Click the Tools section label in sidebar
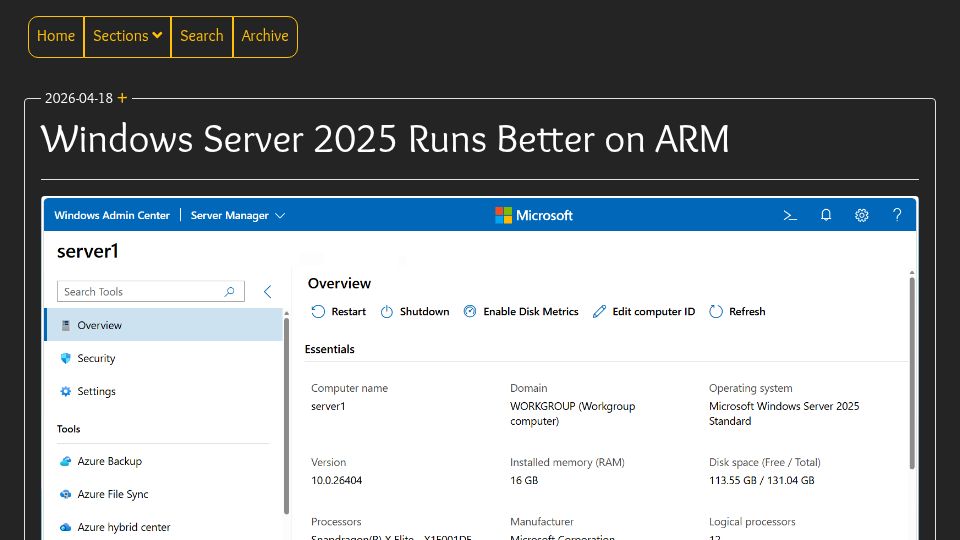The width and height of the screenshot is (960, 540). click(x=69, y=429)
